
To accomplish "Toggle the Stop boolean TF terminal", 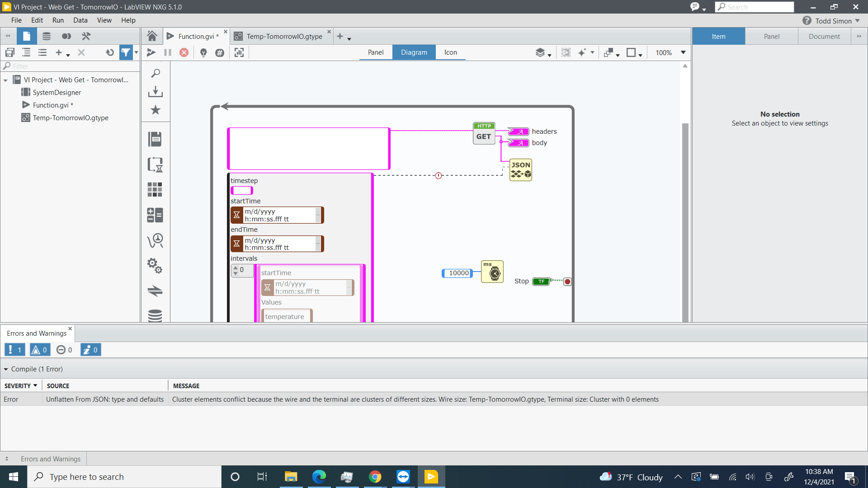I will pyautogui.click(x=542, y=282).
